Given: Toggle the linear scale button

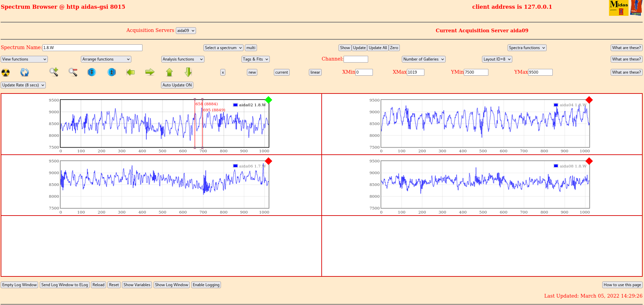Looking at the screenshot, I should 315,72.
